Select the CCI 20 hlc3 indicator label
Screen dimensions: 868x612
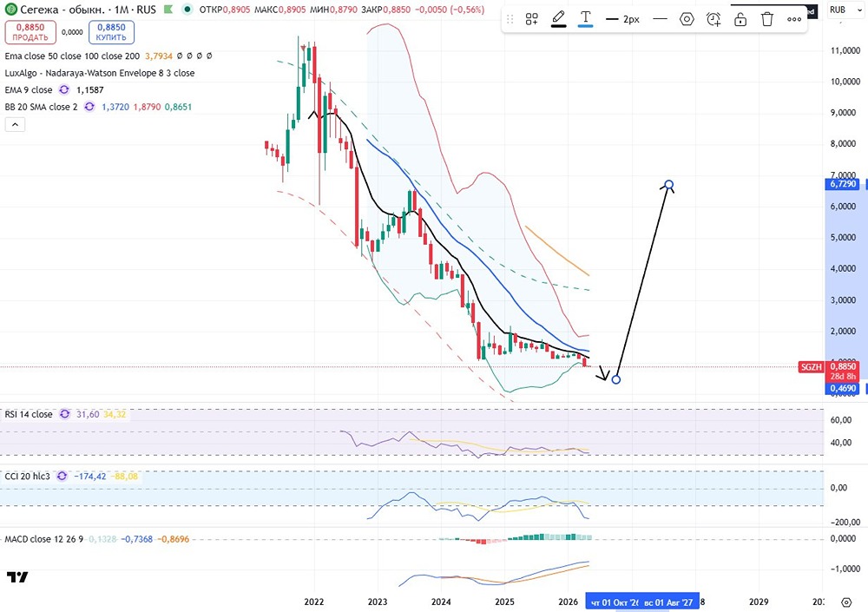pyautogui.click(x=27, y=477)
